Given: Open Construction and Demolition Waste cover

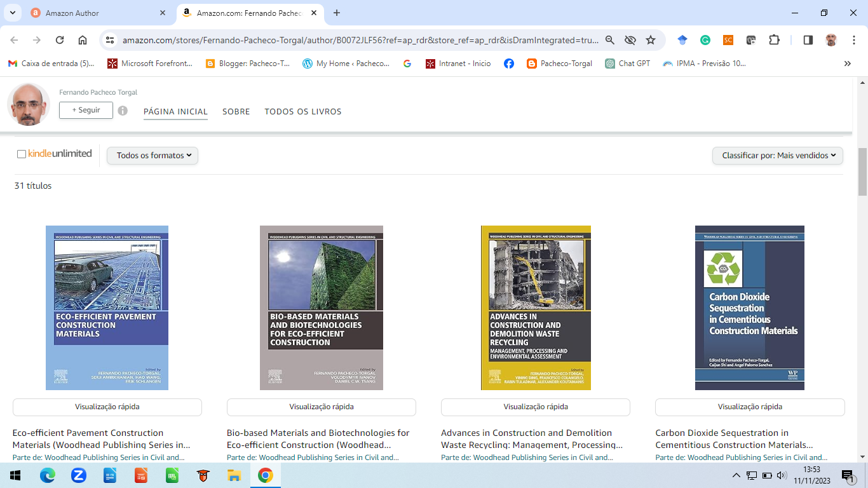Looking at the screenshot, I should point(536,308).
